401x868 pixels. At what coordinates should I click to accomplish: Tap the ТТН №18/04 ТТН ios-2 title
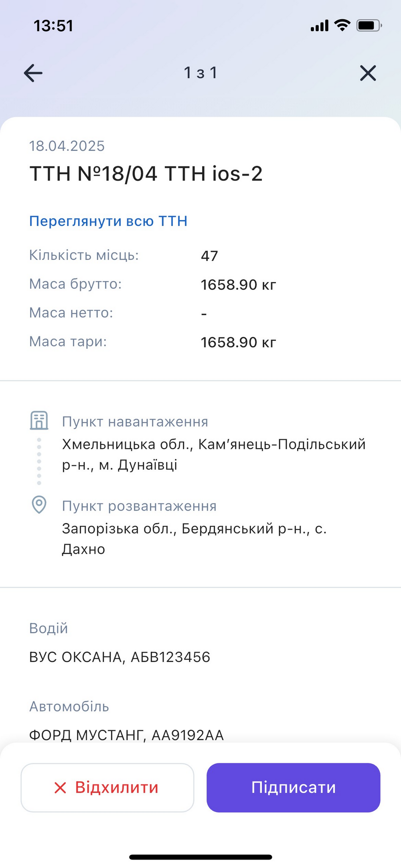pos(146,174)
